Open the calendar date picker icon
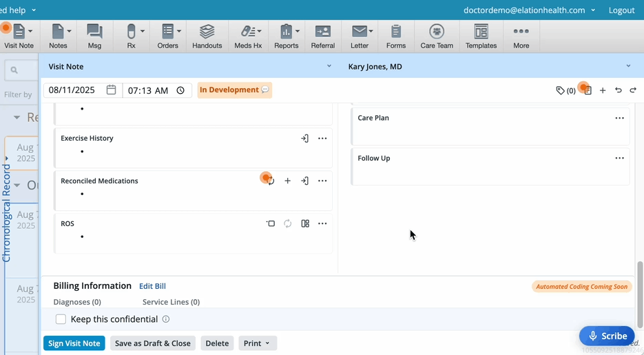 click(111, 90)
